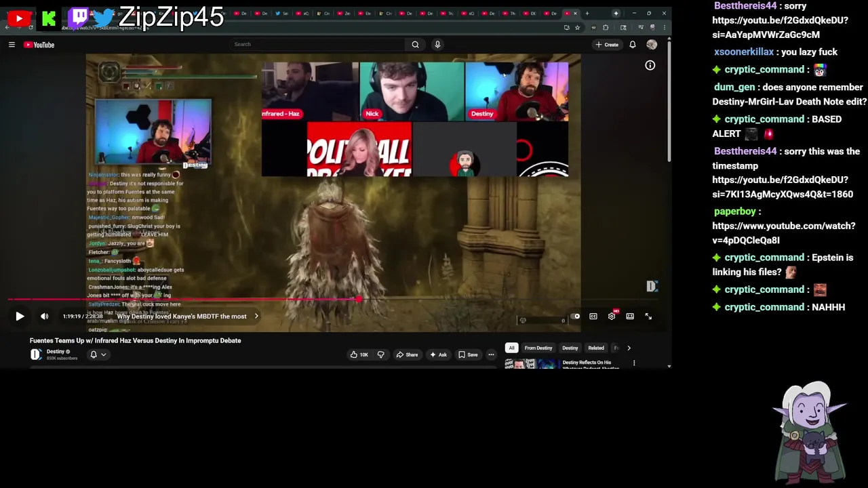Click the Ask button
The height and width of the screenshot is (488, 868).
(x=438, y=354)
